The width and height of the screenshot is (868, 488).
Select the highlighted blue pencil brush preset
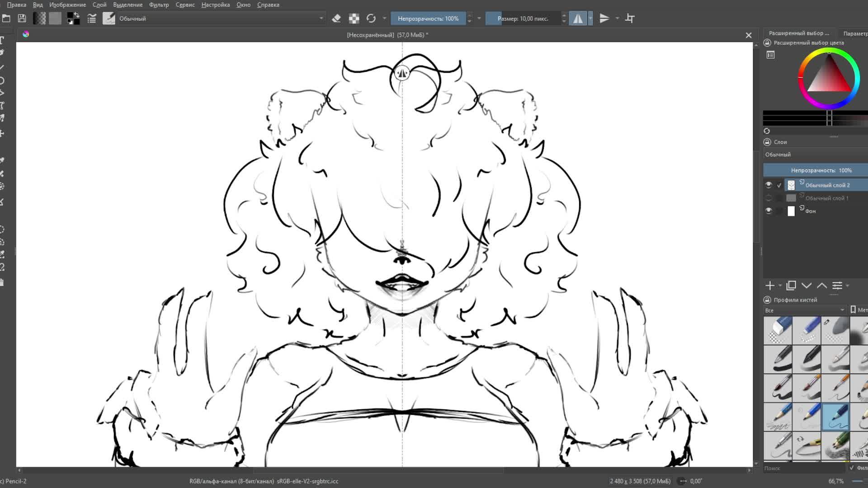click(x=835, y=417)
